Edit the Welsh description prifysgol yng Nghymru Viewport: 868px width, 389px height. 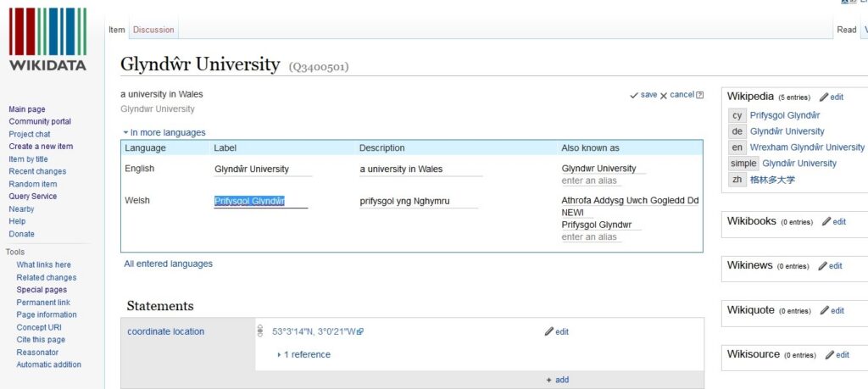[x=418, y=202]
